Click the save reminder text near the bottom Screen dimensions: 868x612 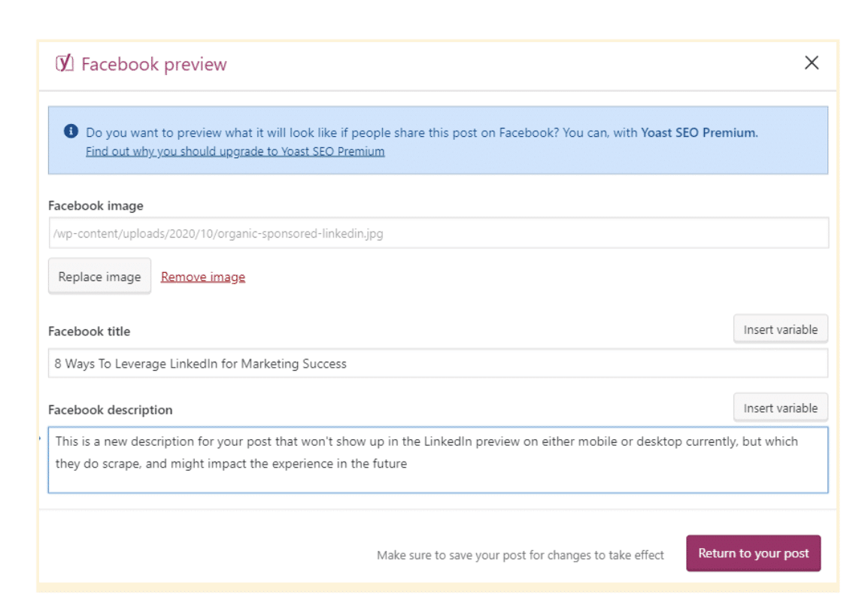(x=520, y=555)
